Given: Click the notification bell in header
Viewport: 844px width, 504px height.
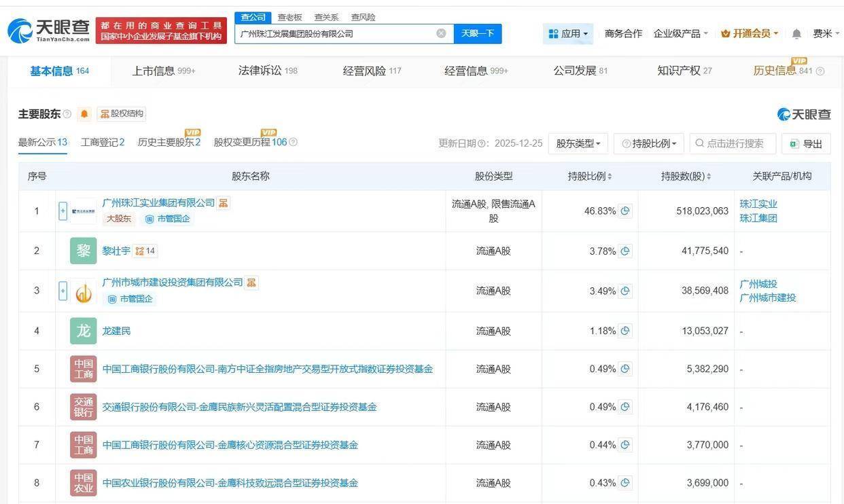Looking at the screenshot, I should point(796,33).
